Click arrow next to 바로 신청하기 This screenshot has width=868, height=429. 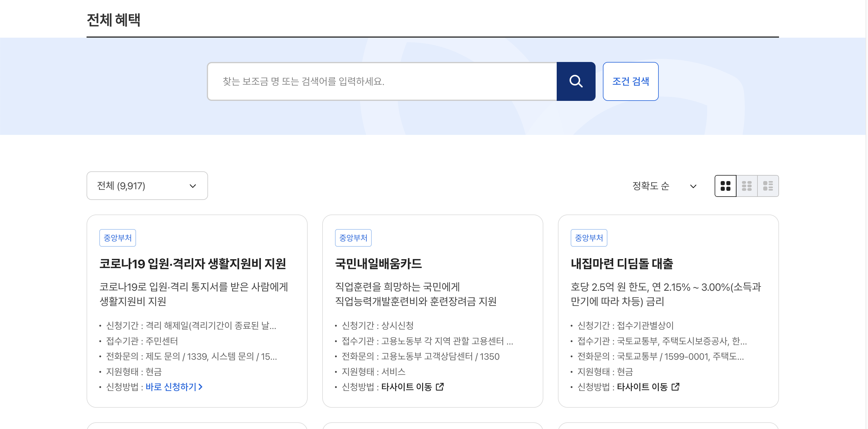200,386
